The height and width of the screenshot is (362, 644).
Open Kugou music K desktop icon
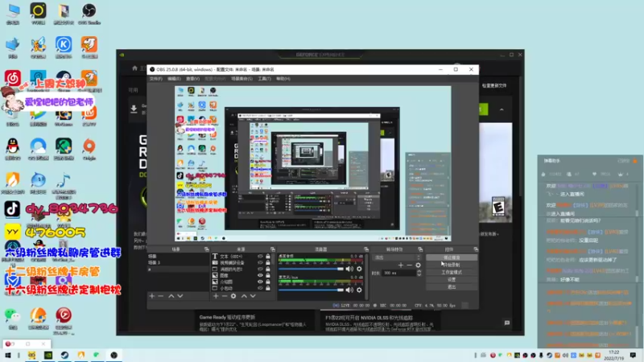point(64,47)
